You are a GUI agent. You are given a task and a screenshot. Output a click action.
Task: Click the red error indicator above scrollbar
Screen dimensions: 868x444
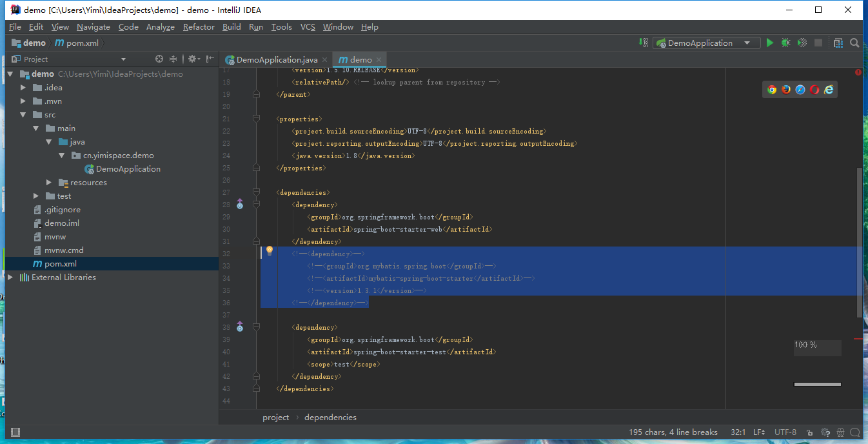[858, 72]
